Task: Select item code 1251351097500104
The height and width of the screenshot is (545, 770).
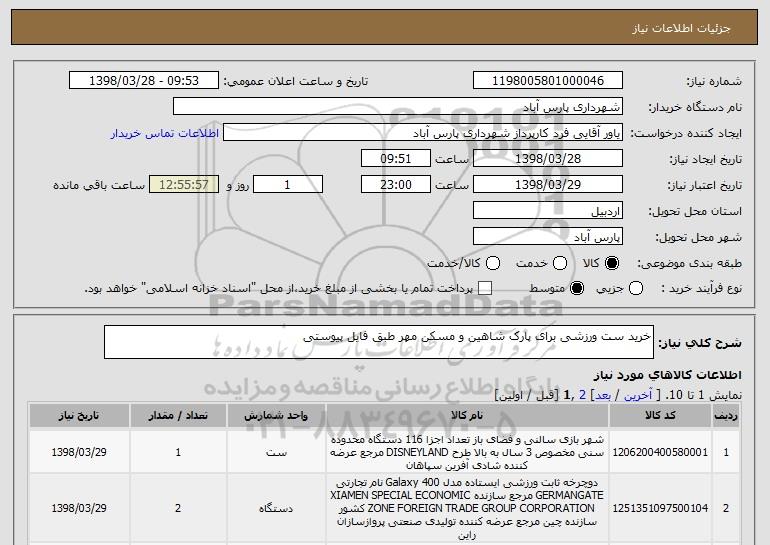Action: 660,508
